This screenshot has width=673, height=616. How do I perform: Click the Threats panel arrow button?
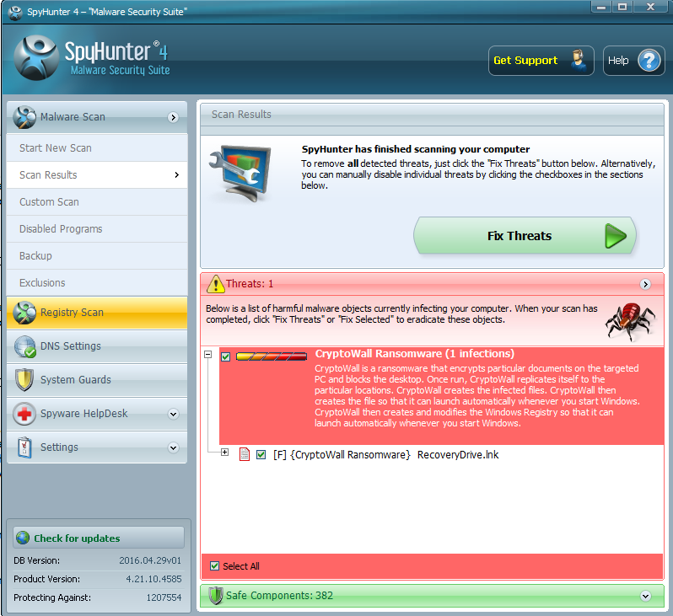(645, 284)
